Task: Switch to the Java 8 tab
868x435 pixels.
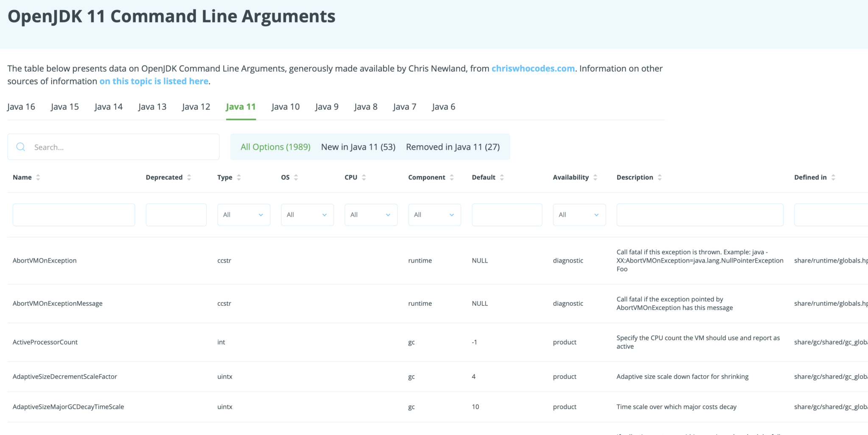Action: click(366, 107)
